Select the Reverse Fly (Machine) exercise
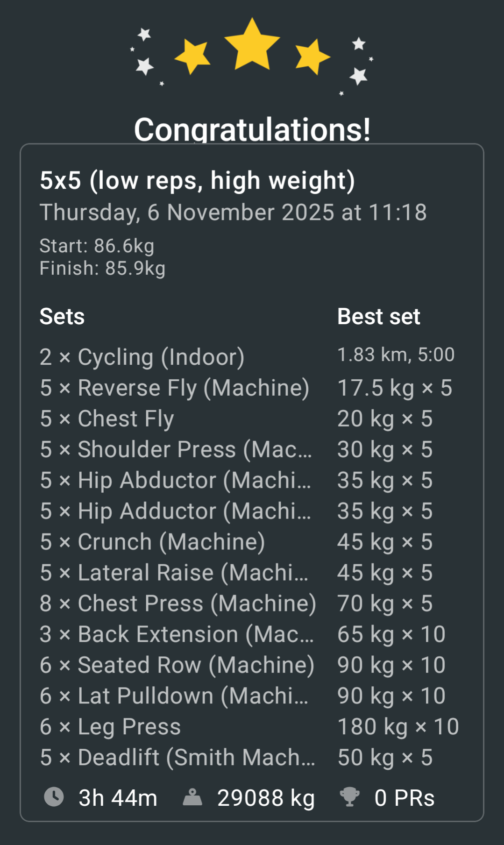504x845 pixels. click(174, 388)
